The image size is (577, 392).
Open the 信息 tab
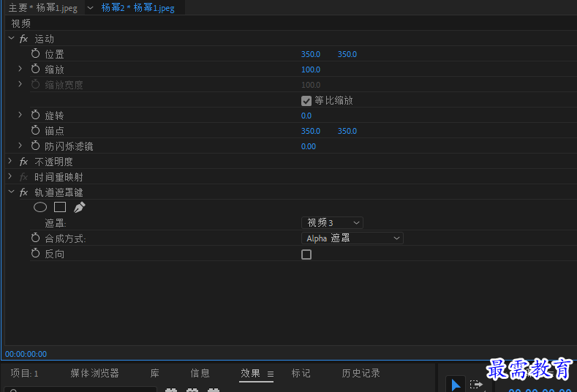pos(200,374)
